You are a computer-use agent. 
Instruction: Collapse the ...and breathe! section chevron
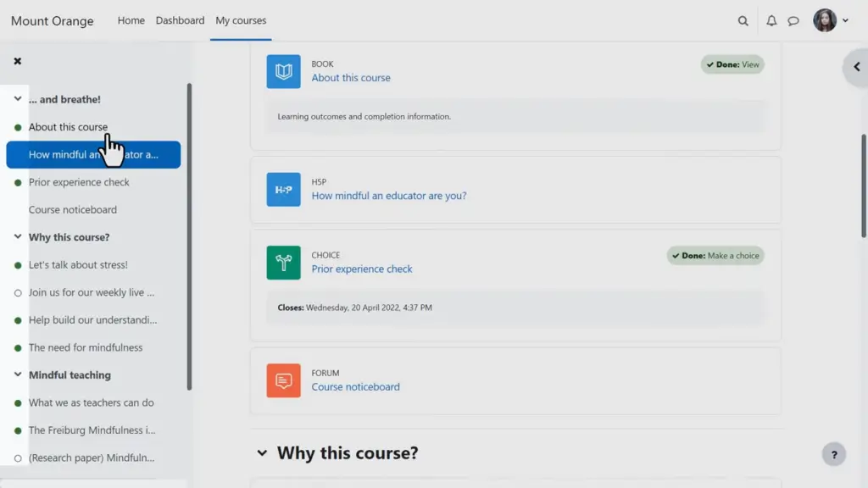point(17,99)
